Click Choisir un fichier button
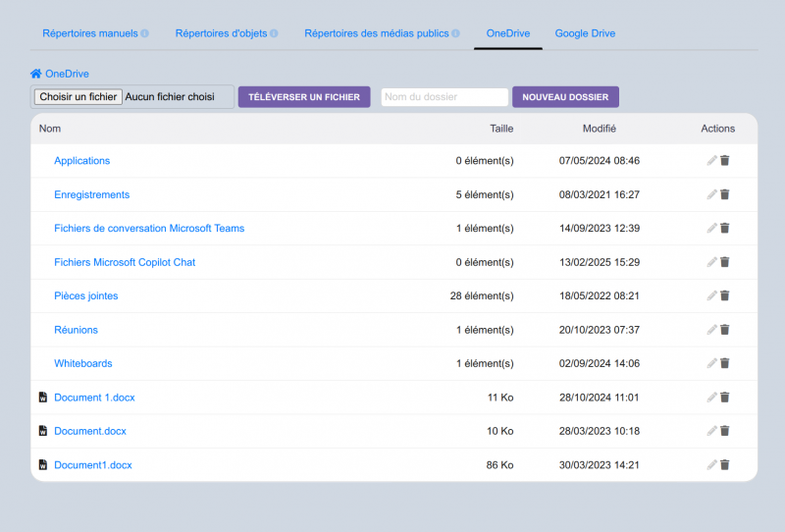Screen dimensions: 785x532 78,96
